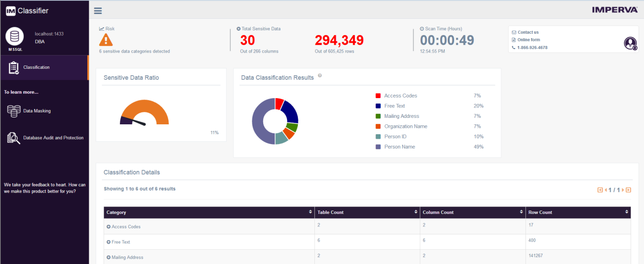Click the dark blue Free Text swatch

tap(378, 106)
